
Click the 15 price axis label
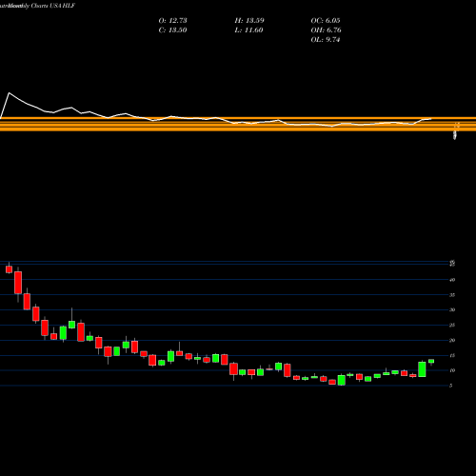452,356
